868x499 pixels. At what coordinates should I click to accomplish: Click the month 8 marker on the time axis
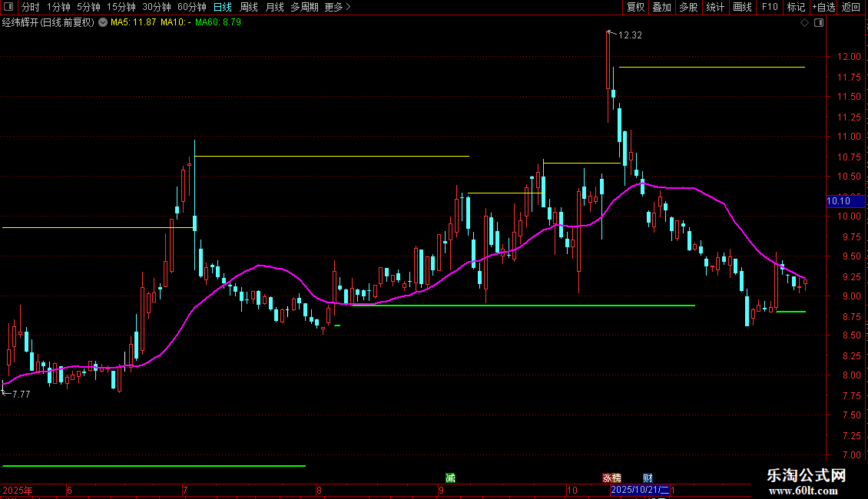click(x=319, y=490)
